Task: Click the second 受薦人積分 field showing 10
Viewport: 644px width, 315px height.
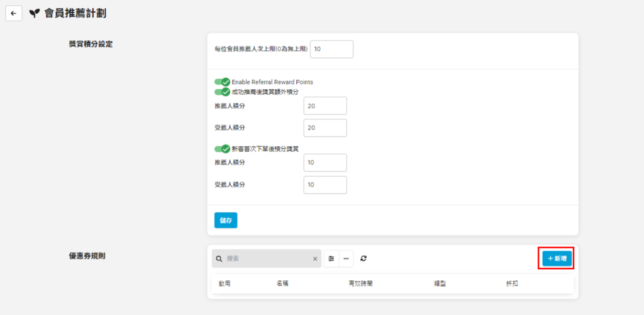Action: [x=325, y=185]
